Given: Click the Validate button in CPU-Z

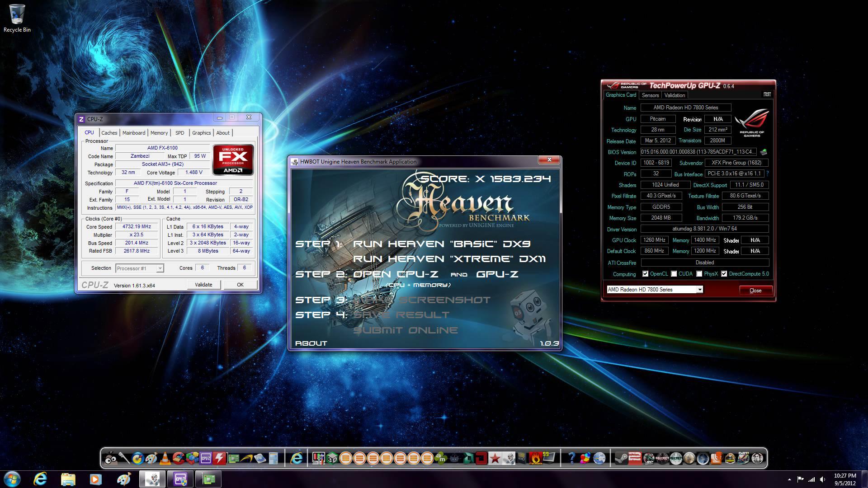Looking at the screenshot, I should pos(203,285).
